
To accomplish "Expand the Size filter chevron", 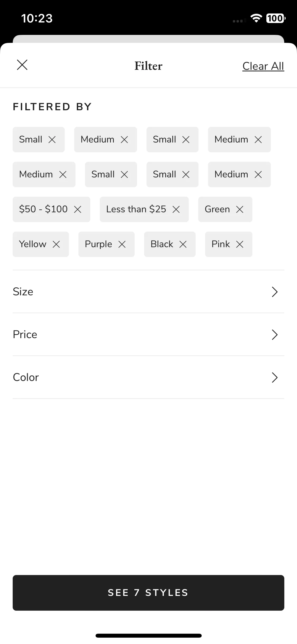I will point(275,292).
